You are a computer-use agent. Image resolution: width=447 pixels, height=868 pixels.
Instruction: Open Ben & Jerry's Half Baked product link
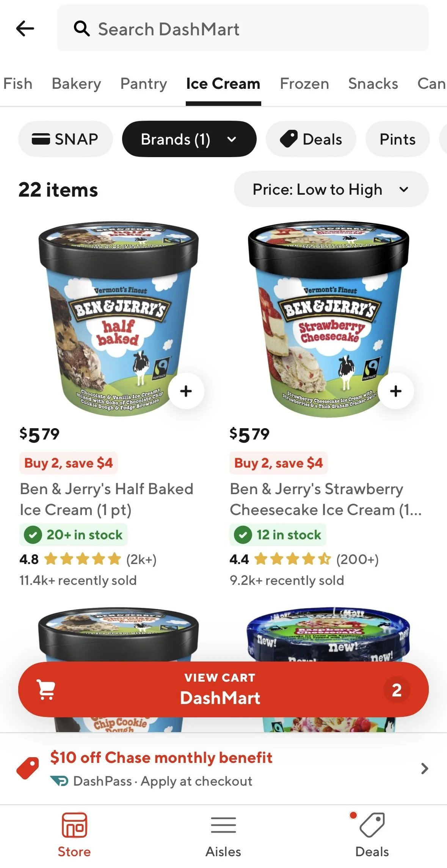pos(107,499)
